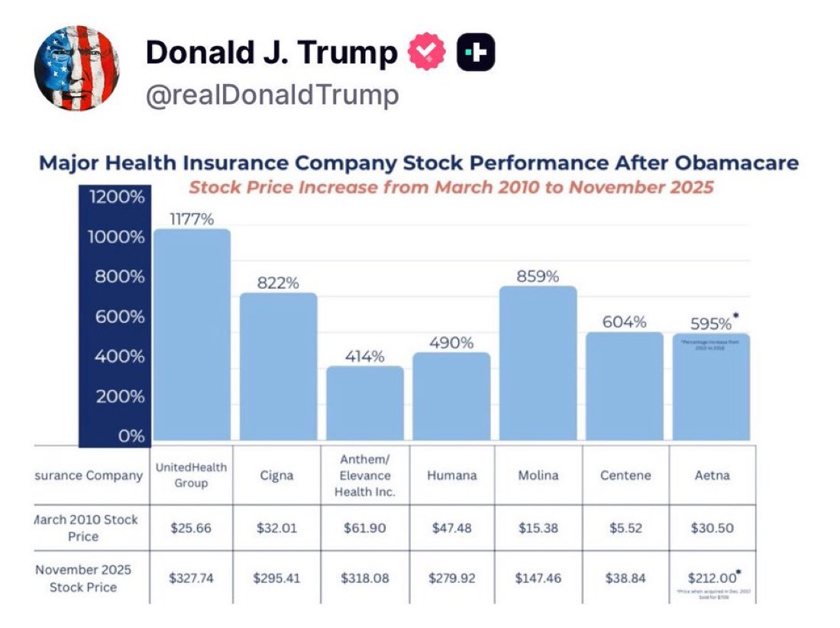The height and width of the screenshot is (628, 840).
Task: Click the Anthem 414% bar
Action: (364, 403)
